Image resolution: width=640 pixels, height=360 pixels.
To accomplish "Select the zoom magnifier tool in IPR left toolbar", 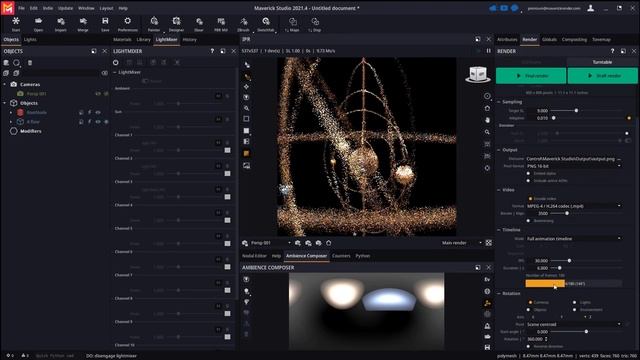I will click(x=247, y=108).
